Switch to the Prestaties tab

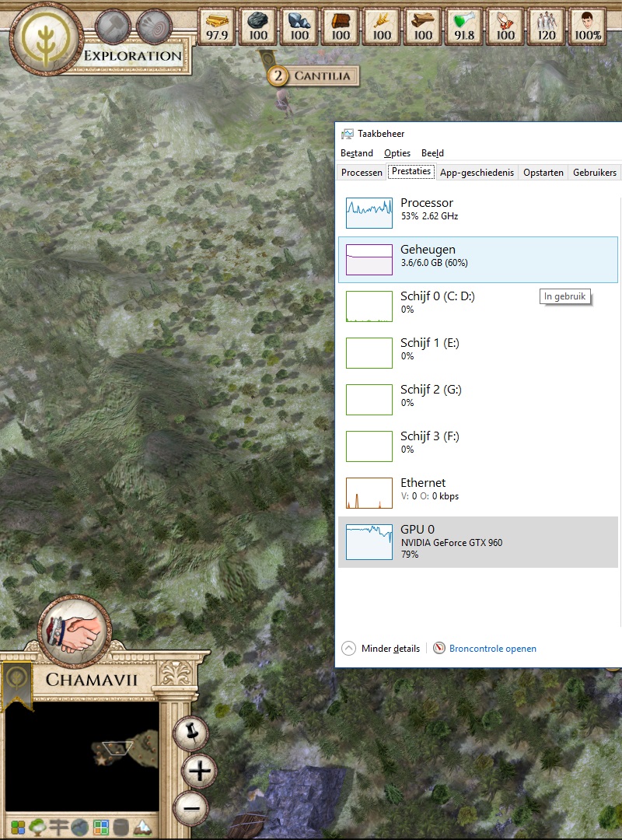point(411,171)
